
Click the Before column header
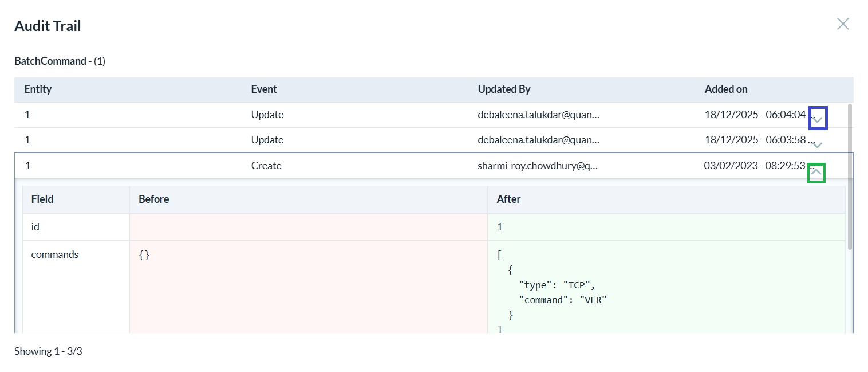[153, 199]
